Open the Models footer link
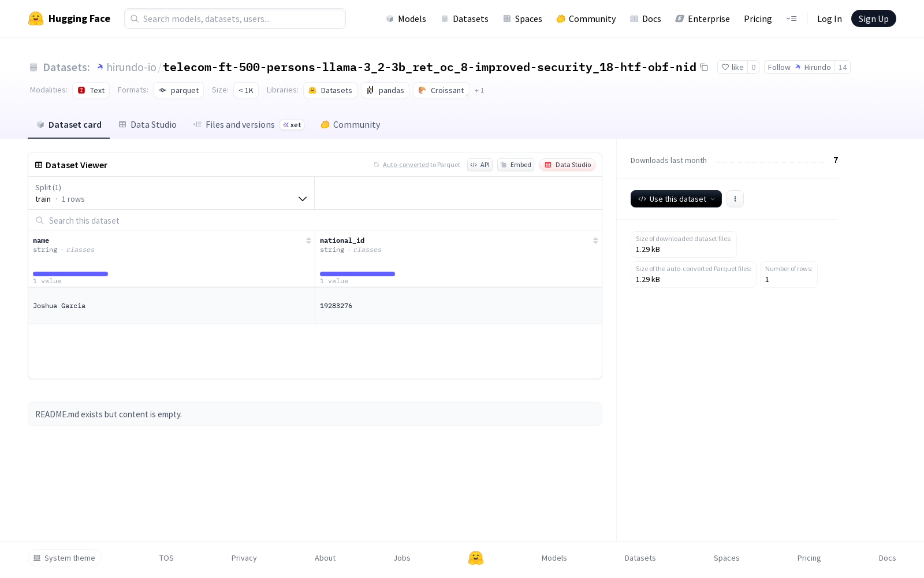The width and height of the screenshot is (924, 578). [x=554, y=558]
